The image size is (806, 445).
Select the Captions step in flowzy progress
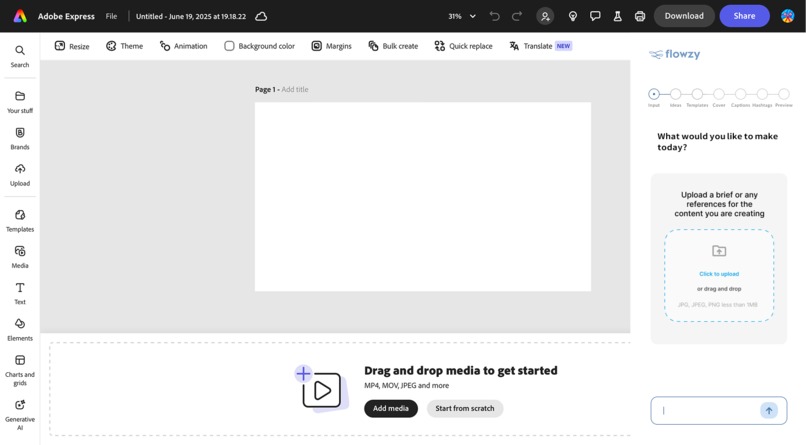point(740,94)
